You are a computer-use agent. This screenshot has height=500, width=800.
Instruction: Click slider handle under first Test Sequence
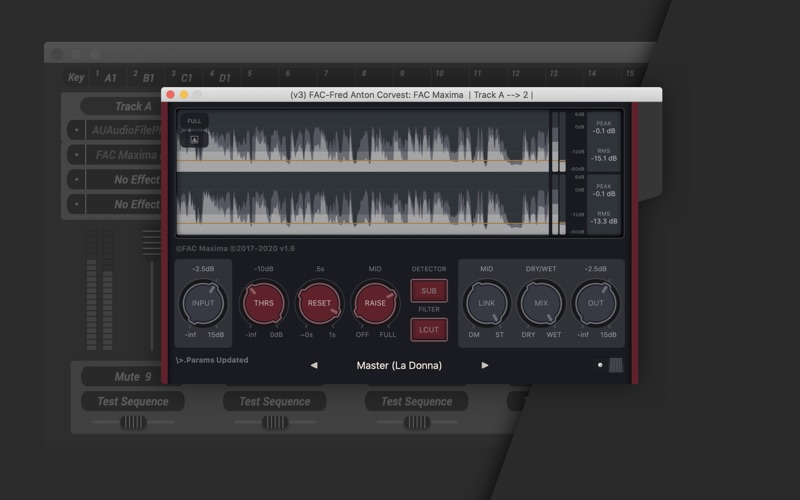(133, 422)
